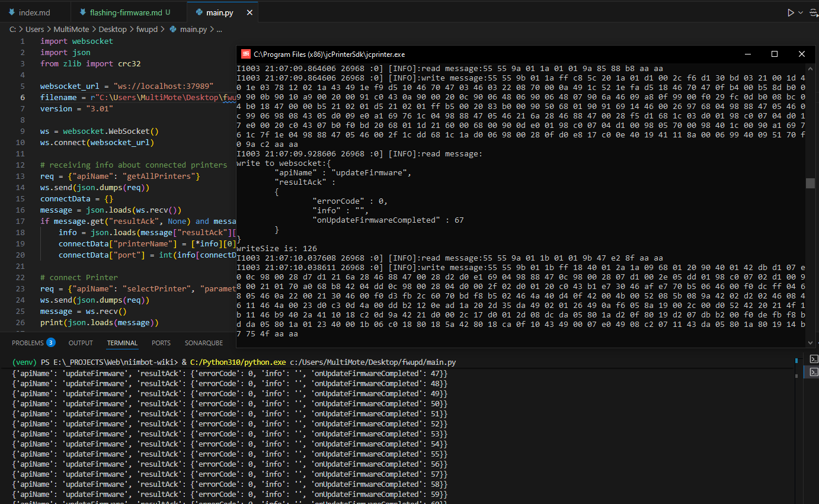Click the Python icon in breadcrumb

click(x=173, y=29)
